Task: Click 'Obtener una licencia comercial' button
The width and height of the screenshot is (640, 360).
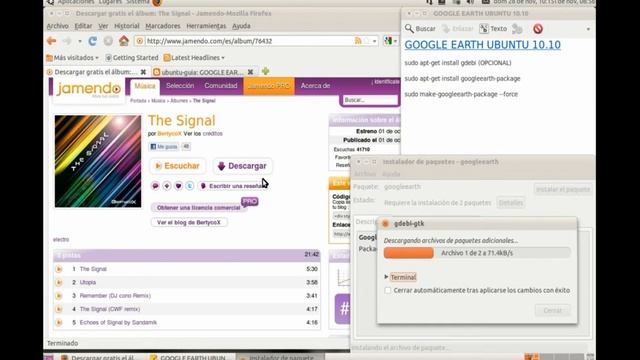Action: point(199,208)
